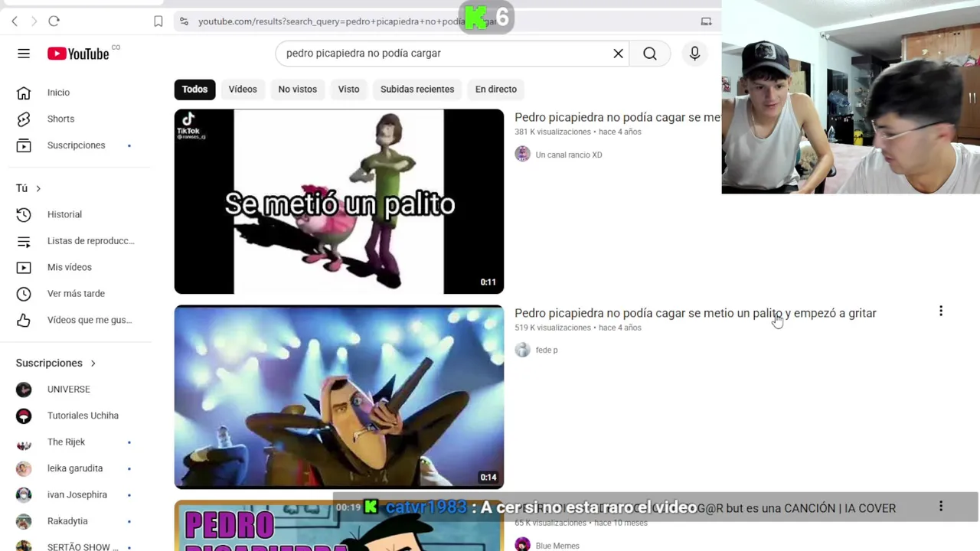This screenshot has width=980, height=551.
Task: Start voice search with microphone icon
Action: [x=694, y=54]
